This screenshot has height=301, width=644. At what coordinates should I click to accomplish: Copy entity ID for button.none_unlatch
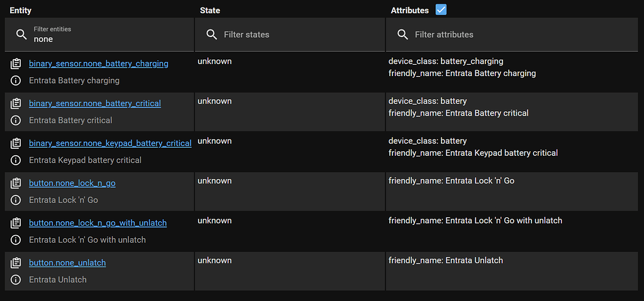point(16,263)
